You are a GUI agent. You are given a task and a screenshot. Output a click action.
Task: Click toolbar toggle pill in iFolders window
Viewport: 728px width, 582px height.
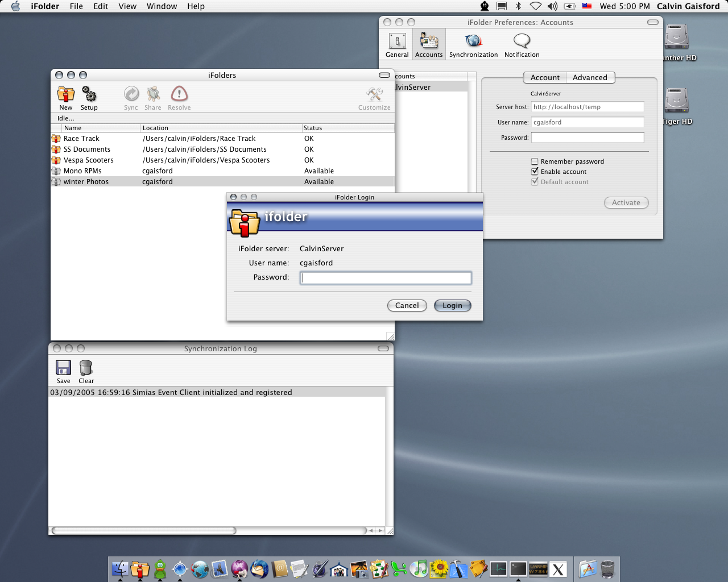(x=384, y=75)
